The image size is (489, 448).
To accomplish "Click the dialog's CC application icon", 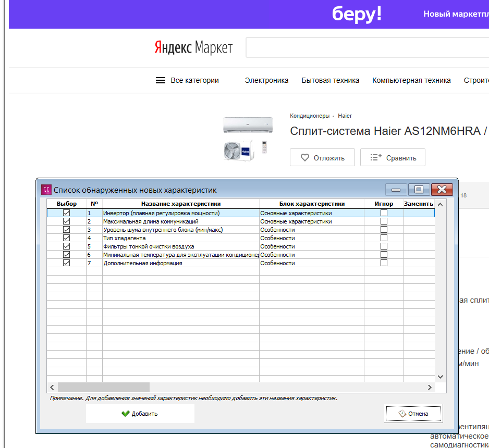I will [46, 190].
